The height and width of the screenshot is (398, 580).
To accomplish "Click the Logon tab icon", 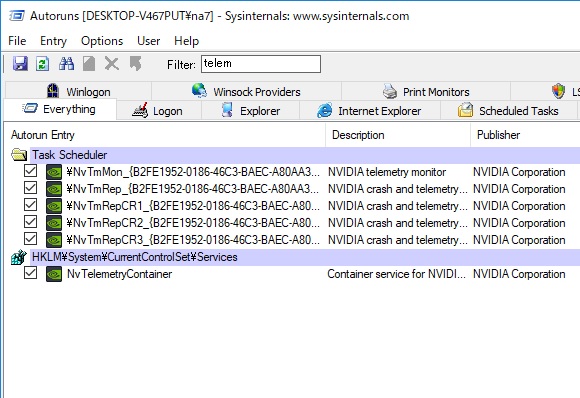I will pyautogui.click(x=140, y=110).
